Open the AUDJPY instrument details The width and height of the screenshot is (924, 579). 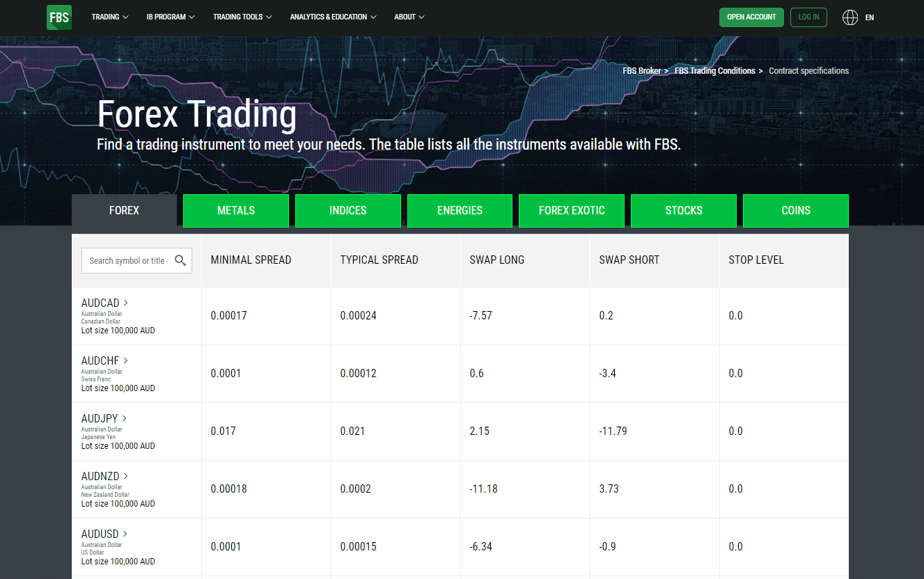104,418
